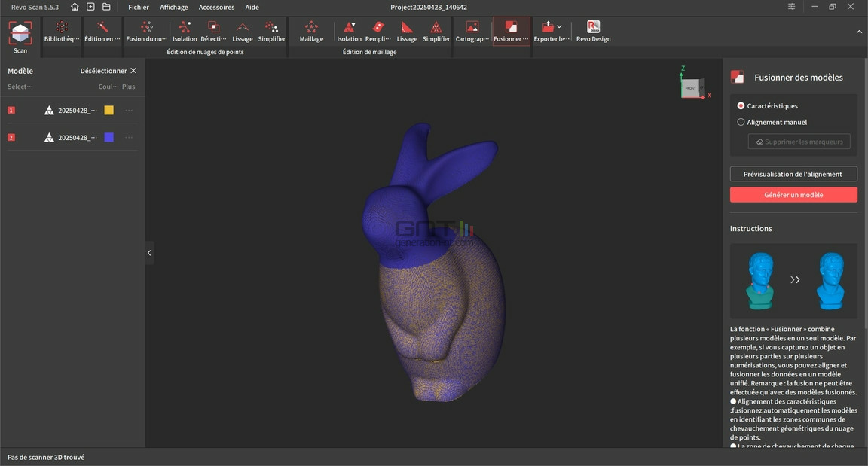868x466 pixels.
Task: Open the Bibliothèque tool
Action: click(x=62, y=32)
